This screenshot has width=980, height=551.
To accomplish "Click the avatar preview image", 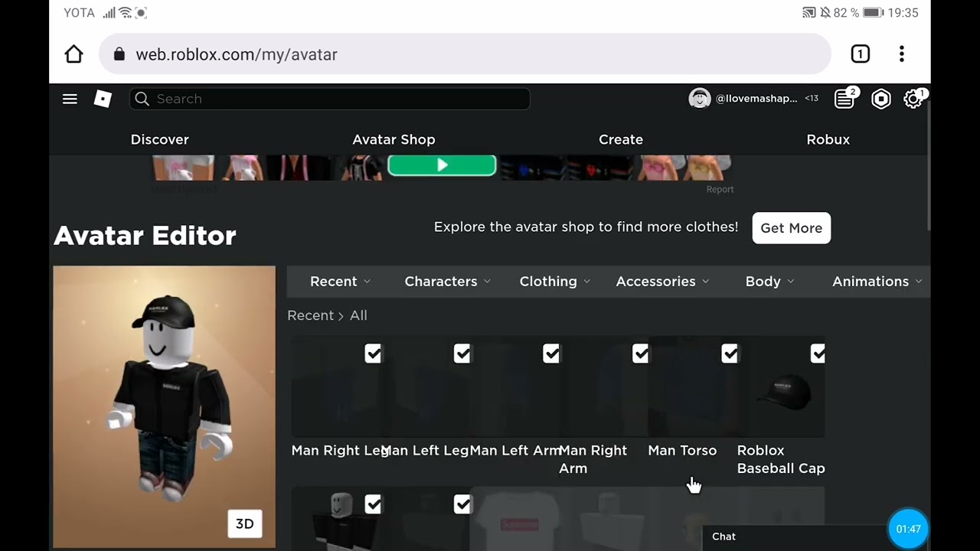I will point(164,407).
